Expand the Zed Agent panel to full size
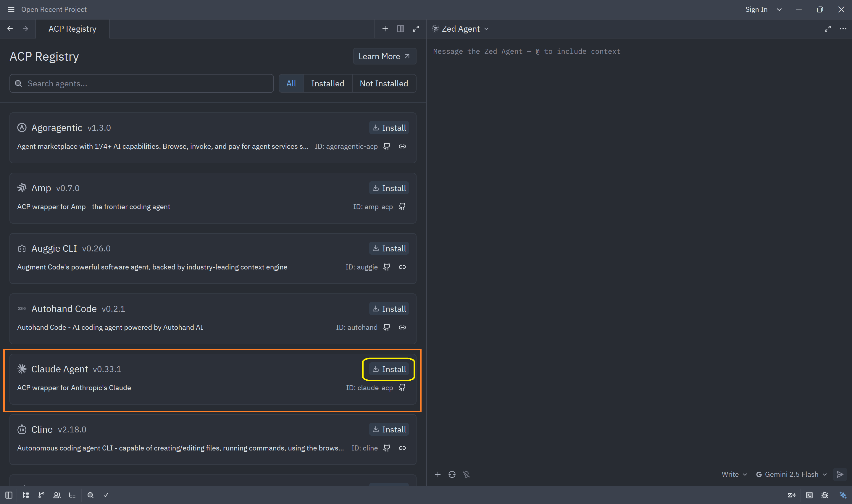The height and width of the screenshot is (504, 852). pos(827,29)
